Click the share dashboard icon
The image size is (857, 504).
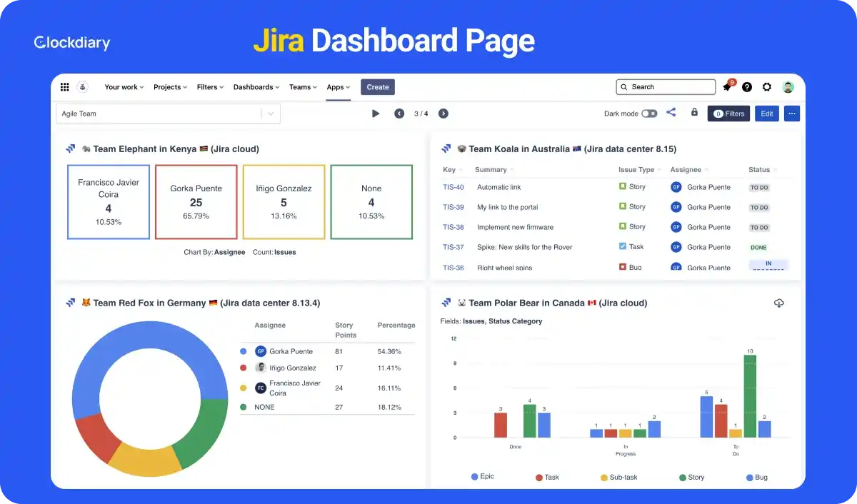pyautogui.click(x=671, y=113)
